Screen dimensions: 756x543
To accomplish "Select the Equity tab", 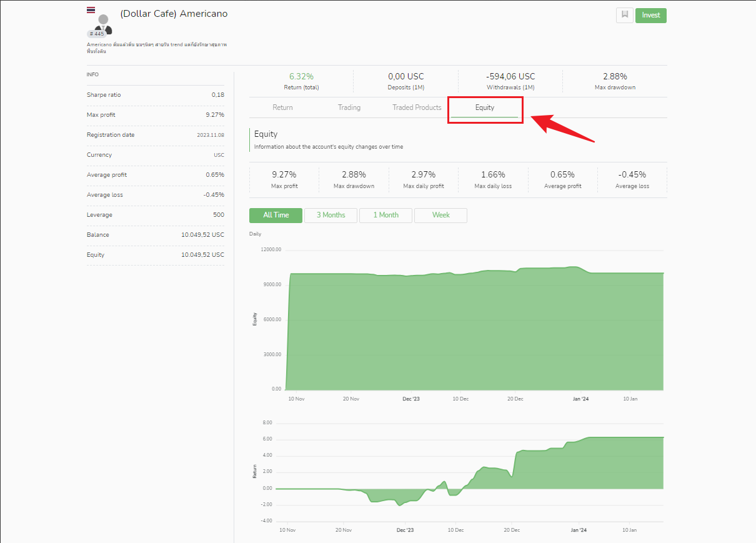I will [485, 107].
